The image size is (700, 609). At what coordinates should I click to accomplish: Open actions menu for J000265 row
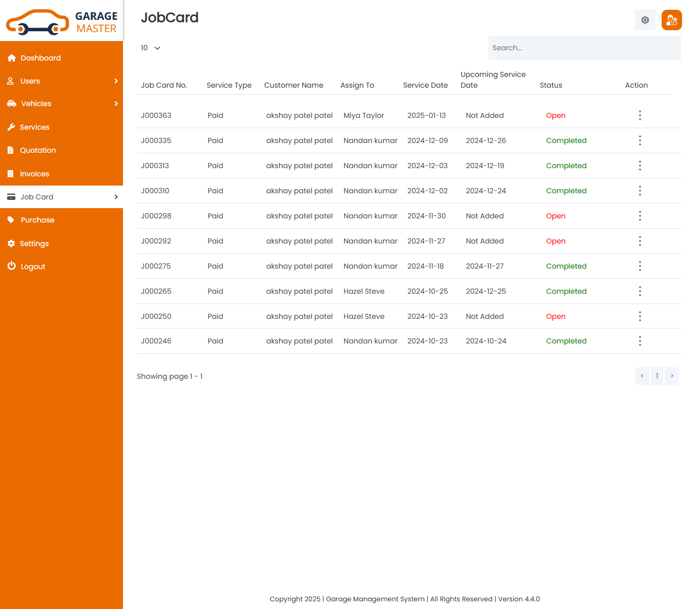(x=640, y=291)
